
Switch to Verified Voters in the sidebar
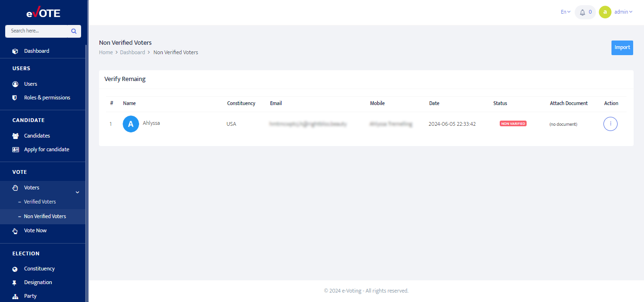pyautogui.click(x=40, y=202)
